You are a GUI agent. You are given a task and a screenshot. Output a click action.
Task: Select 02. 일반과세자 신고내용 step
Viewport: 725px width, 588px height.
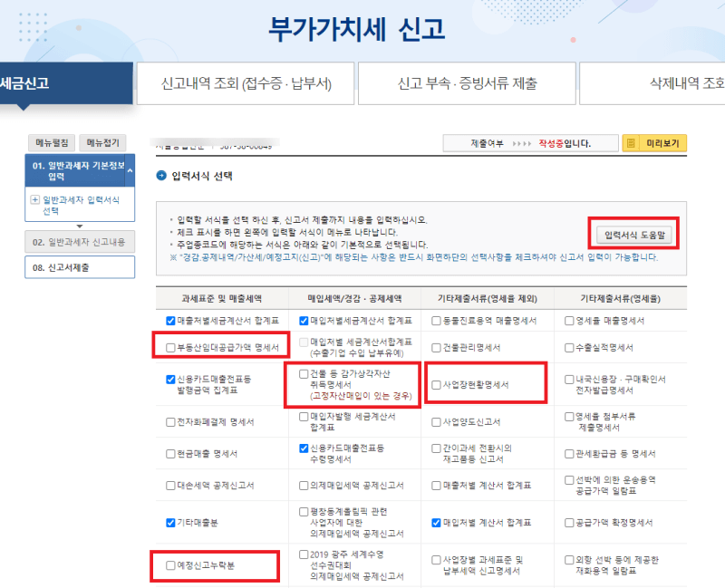[x=78, y=240]
